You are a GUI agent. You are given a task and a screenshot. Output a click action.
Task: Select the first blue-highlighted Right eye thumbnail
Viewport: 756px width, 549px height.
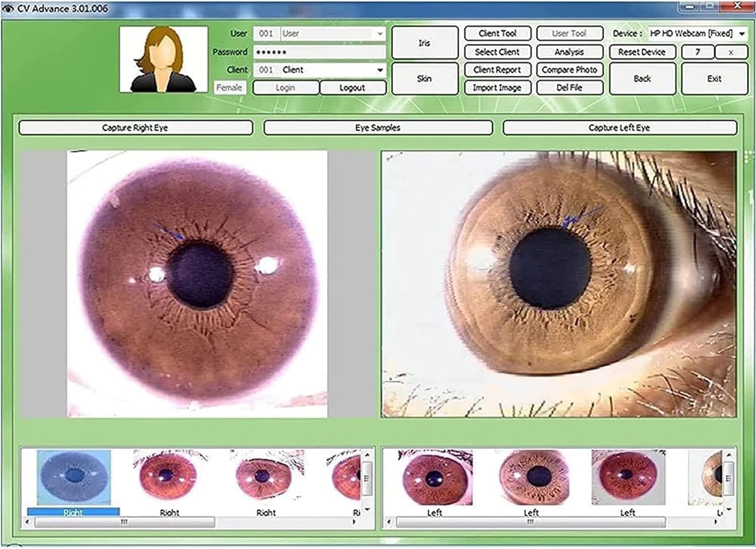click(x=74, y=477)
